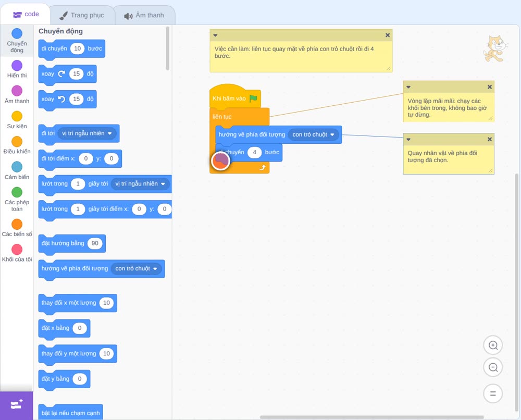Image resolution: width=521 pixels, height=420 pixels.
Task: Reset workspace zoom with equals icon
Action: pos(493,393)
